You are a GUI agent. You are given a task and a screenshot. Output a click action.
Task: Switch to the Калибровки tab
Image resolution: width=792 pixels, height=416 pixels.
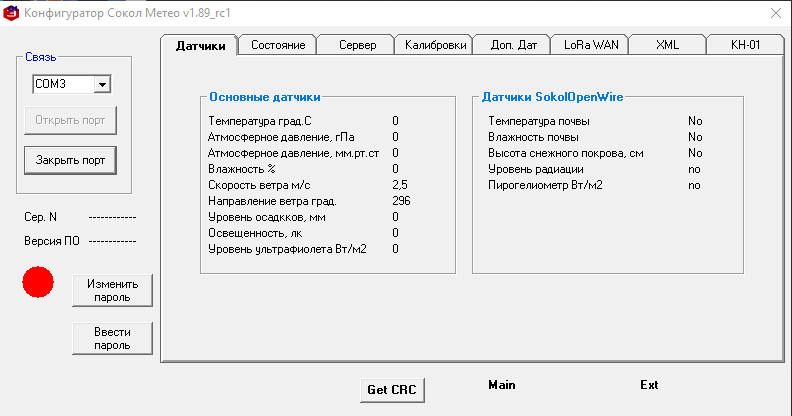tap(435, 45)
